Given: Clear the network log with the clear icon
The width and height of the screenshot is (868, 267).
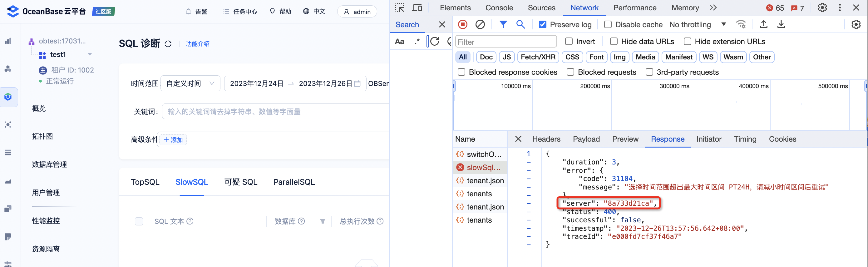Looking at the screenshot, I should (480, 24).
